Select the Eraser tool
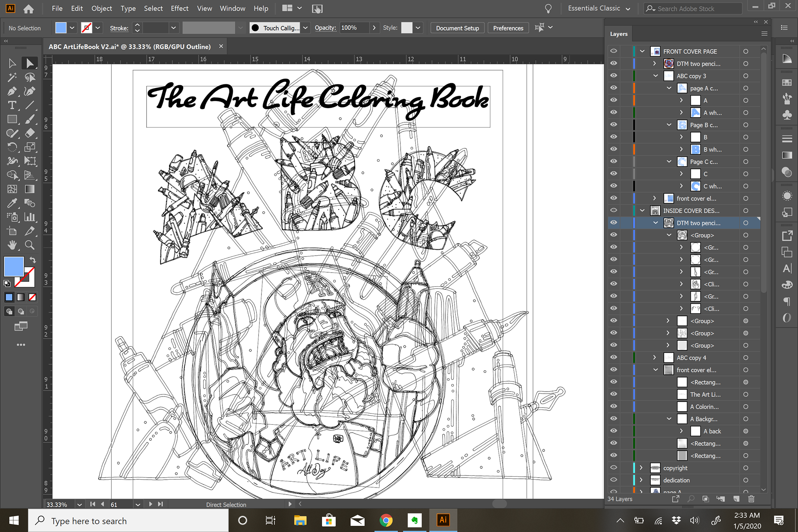798x532 pixels. click(x=30, y=133)
